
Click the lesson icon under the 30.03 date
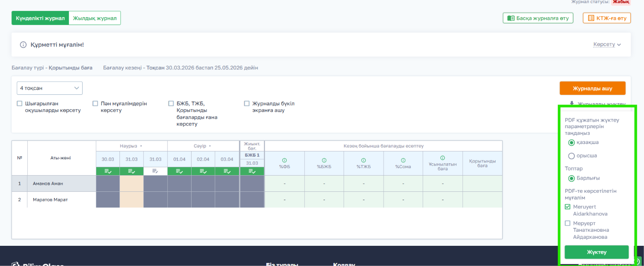pyautogui.click(x=108, y=171)
